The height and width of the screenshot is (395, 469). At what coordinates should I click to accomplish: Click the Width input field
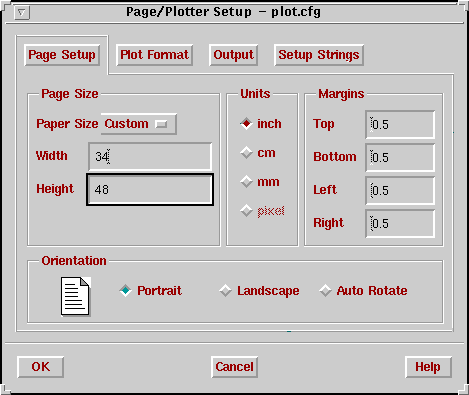click(x=150, y=157)
